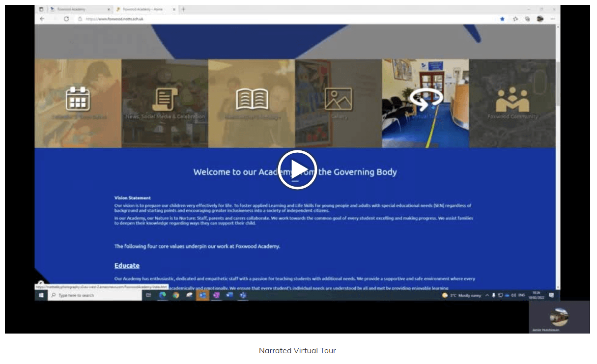This screenshot has width=597, height=364.
Task: Close the Foxwood Academy - Home tab
Action: (175, 9)
